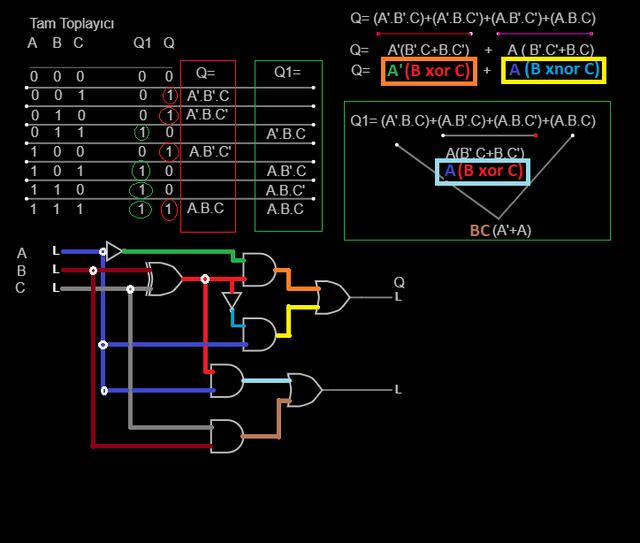Click the junction node on the red XOR output
Screen dimensions: 640x543
coord(205,279)
